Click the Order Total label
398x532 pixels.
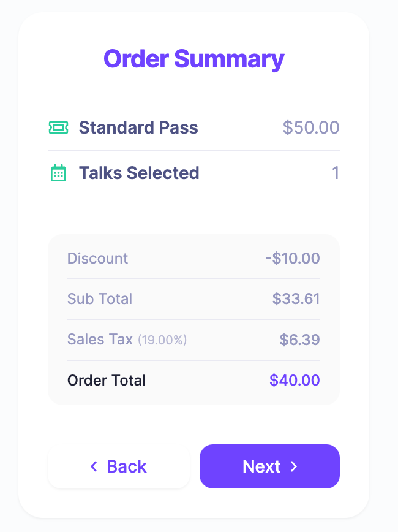pos(107,380)
